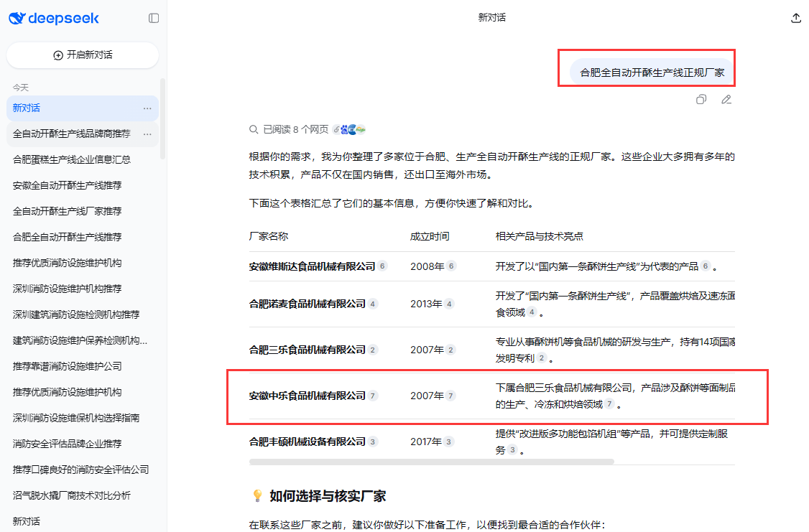This screenshot has width=809, height=532.
Task: Click citation 4 beside 合肥诺麦食品机械有限公司
Action: tap(373, 304)
